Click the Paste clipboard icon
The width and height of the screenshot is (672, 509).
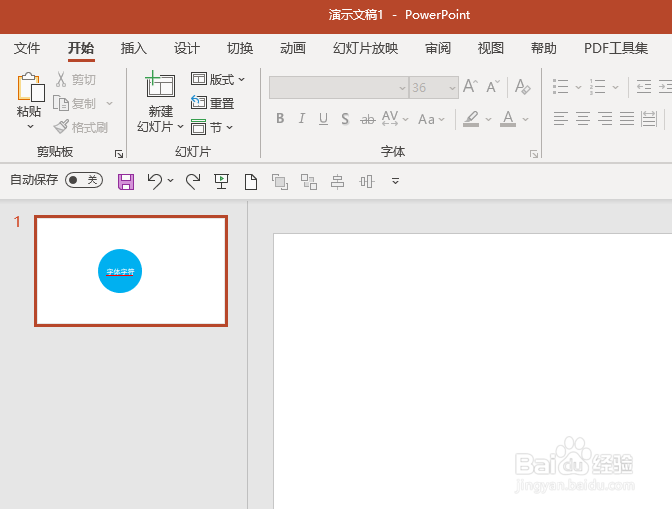click(30, 87)
